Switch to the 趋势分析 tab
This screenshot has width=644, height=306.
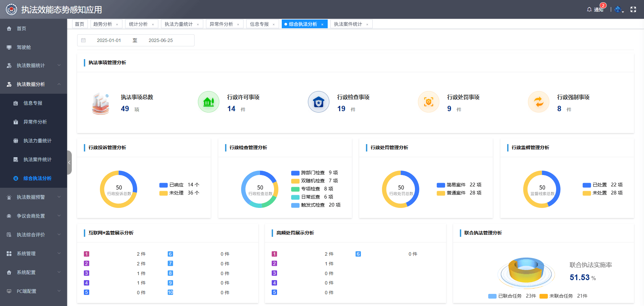pos(103,24)
